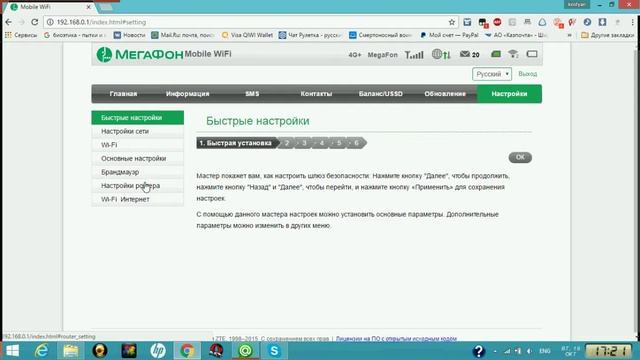Go back with browser back arrow
This screenshot has width=640, height=360.
coord(9,22)
